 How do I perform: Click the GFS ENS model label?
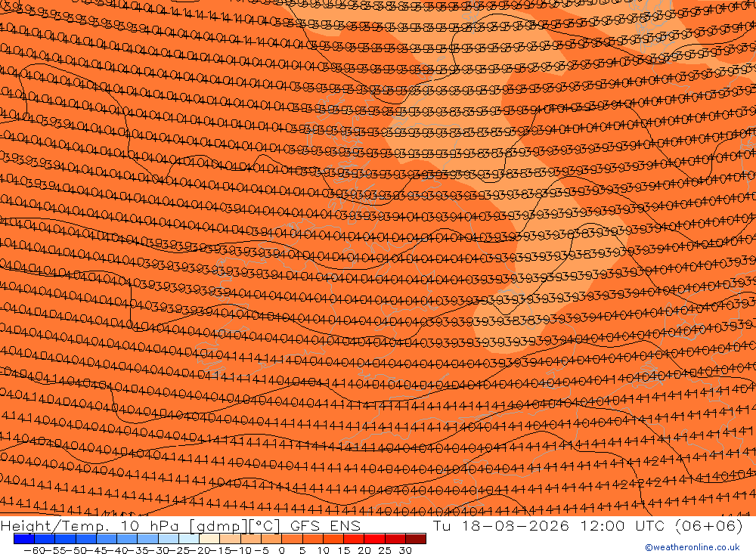tap(325, 525)
